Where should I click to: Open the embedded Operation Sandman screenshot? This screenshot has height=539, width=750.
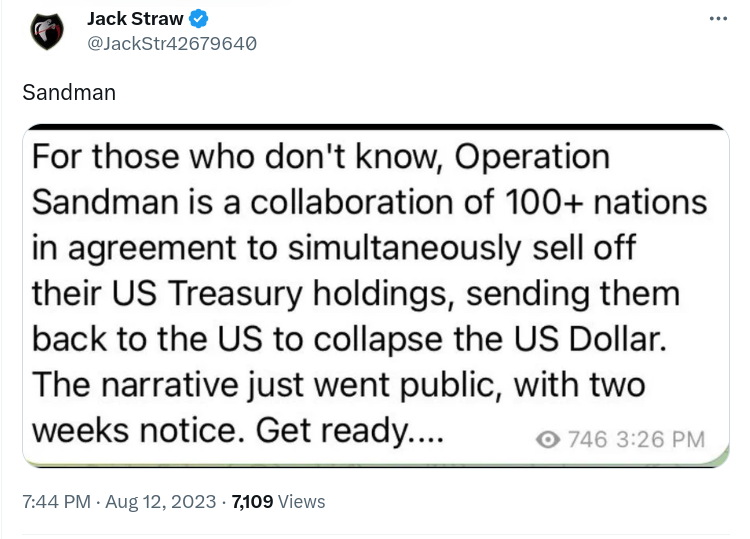point(375,295)
